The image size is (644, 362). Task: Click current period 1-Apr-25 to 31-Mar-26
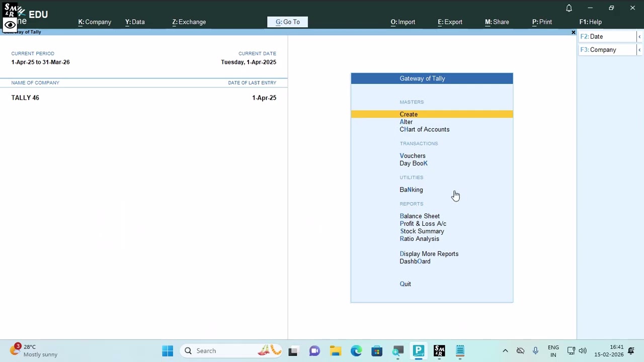pos(40,62)
